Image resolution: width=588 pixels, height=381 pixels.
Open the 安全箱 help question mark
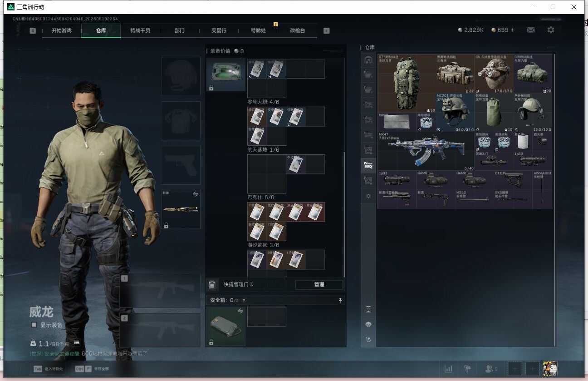click(244, 300)
